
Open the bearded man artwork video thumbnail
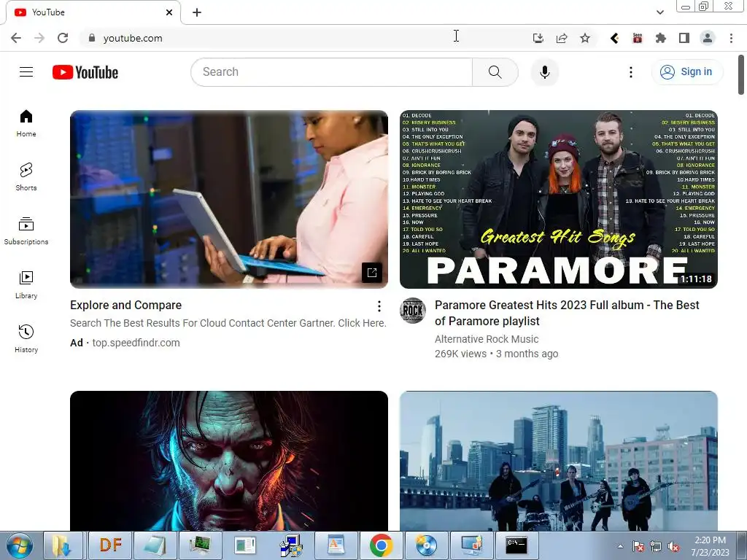228,461
